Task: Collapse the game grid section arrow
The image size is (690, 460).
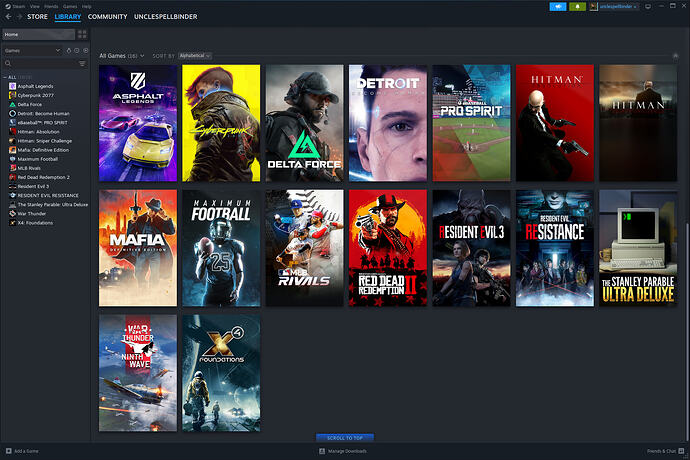Action: pyautogui.click(x=675, y=56)
